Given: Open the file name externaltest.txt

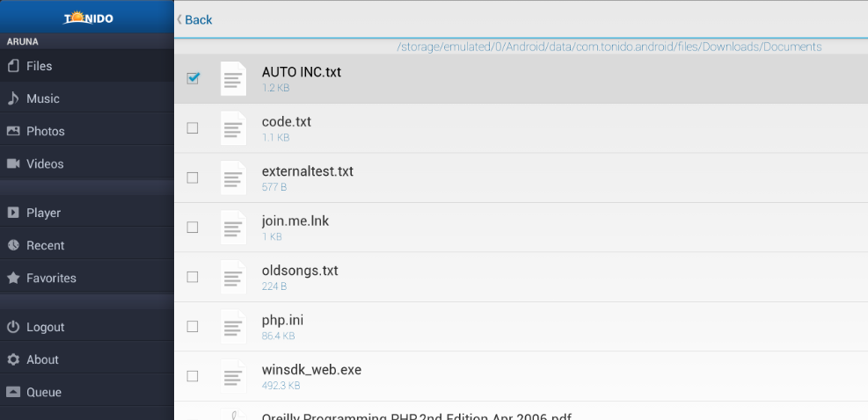Looking at the screenshot, I should [307, 171].
